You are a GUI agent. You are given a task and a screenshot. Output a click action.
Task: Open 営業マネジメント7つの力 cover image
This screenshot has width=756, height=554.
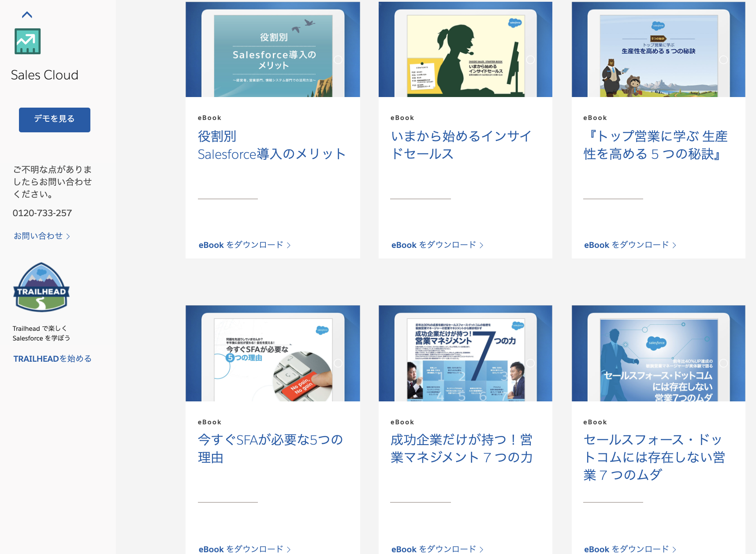coord(466,353)
